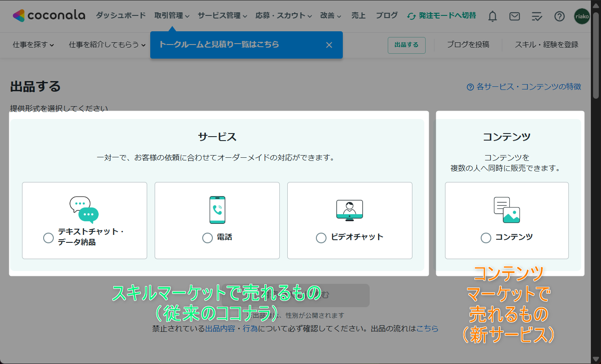Screen dimensions: 601x364
Task: Open the スキル・経験を登録 link
Action: pos(546,45)
